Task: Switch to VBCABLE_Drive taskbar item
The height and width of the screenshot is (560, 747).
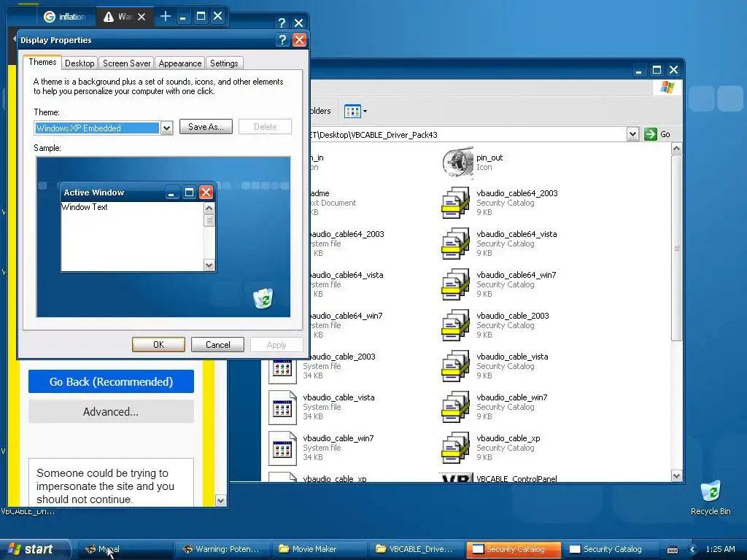Action: click(x=414, y=549)
